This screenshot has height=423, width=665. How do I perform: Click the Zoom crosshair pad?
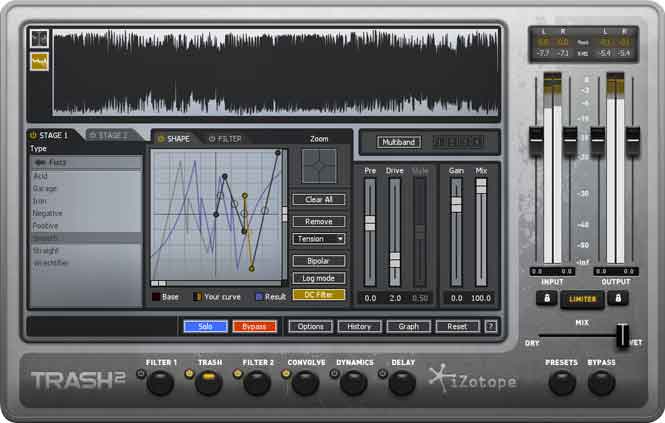[319, 166]
